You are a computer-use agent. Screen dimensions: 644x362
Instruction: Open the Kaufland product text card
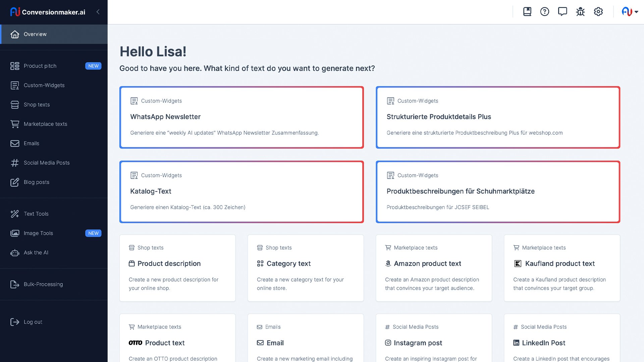click(562, 268)
